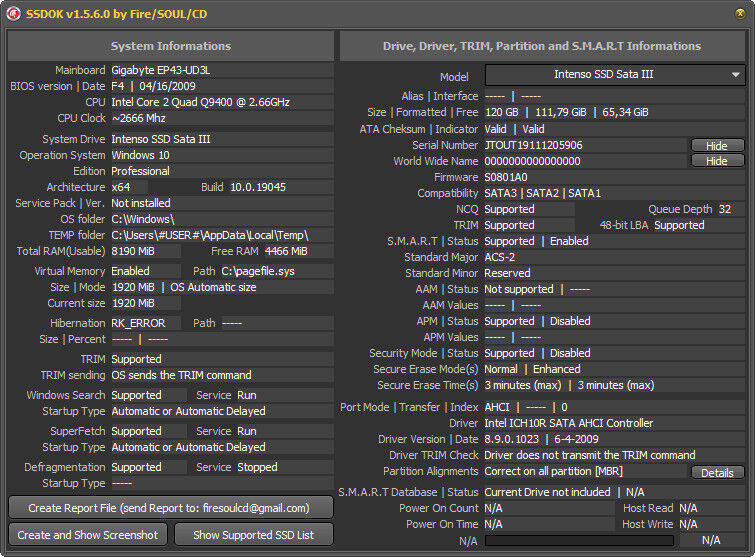Image resolution: width=755 pixels, height=557 pixels.
Task: Select Secure Erase Mode Enhanced
Action: click(556, 369)
